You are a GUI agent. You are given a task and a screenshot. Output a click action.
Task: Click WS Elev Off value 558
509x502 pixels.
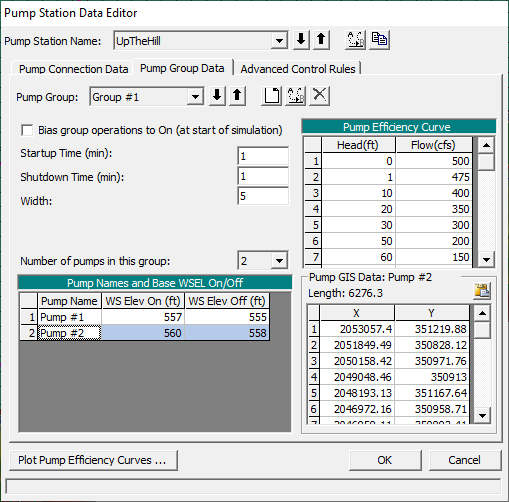point(227,333)
